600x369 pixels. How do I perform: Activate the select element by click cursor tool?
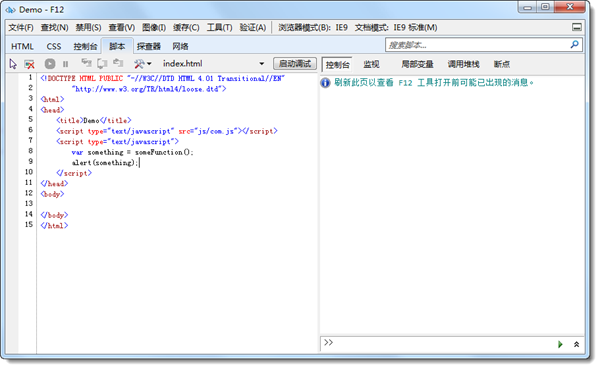click(13, 64)
